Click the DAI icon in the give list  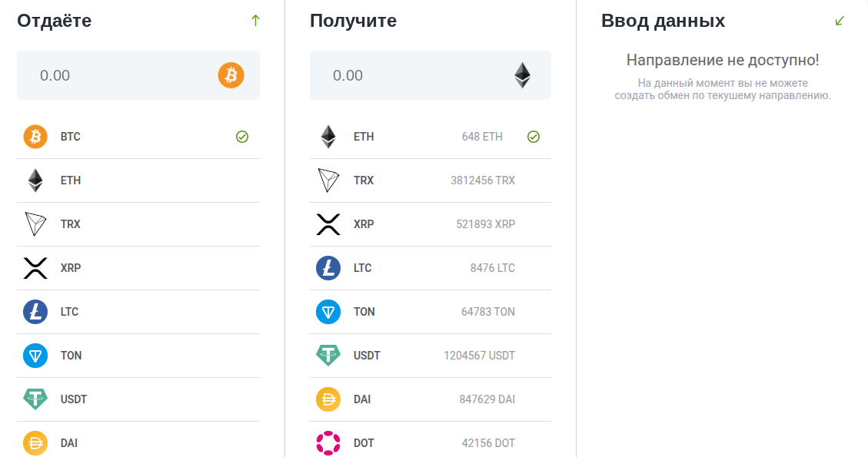point(35,442)
